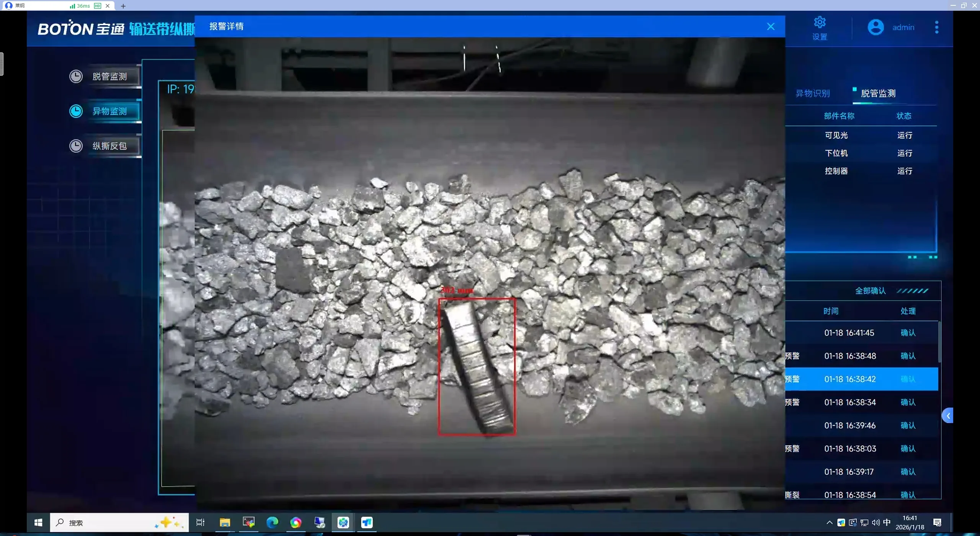Select 纵撕反包 in the left sidebar
The width and height of the screenshot is (980, 536).
pos(109,146)
